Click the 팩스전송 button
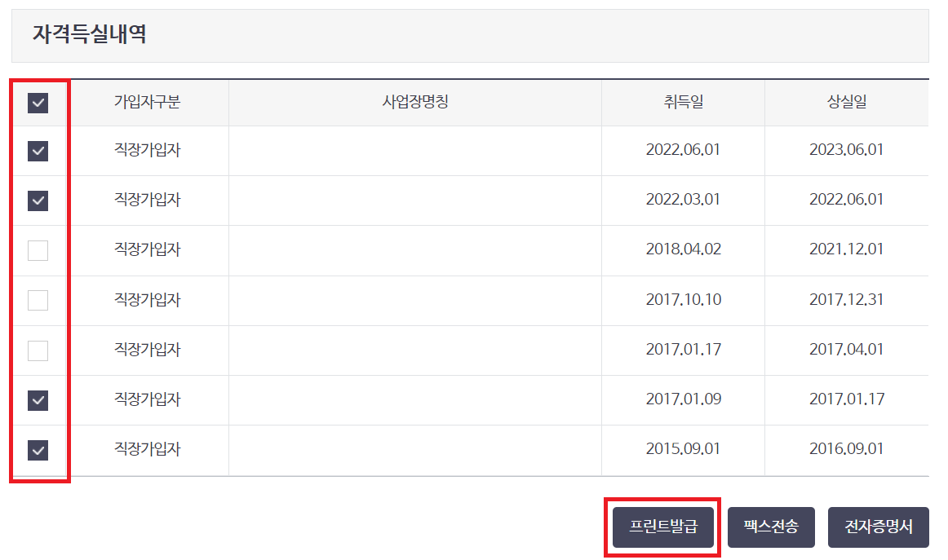 (771, 527)
